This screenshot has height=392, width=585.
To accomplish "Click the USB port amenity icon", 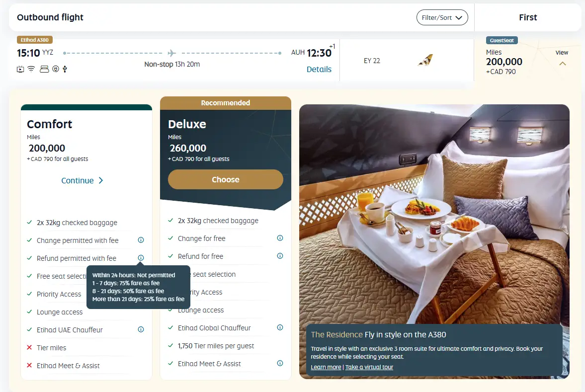I will click(x=65, y=69).
